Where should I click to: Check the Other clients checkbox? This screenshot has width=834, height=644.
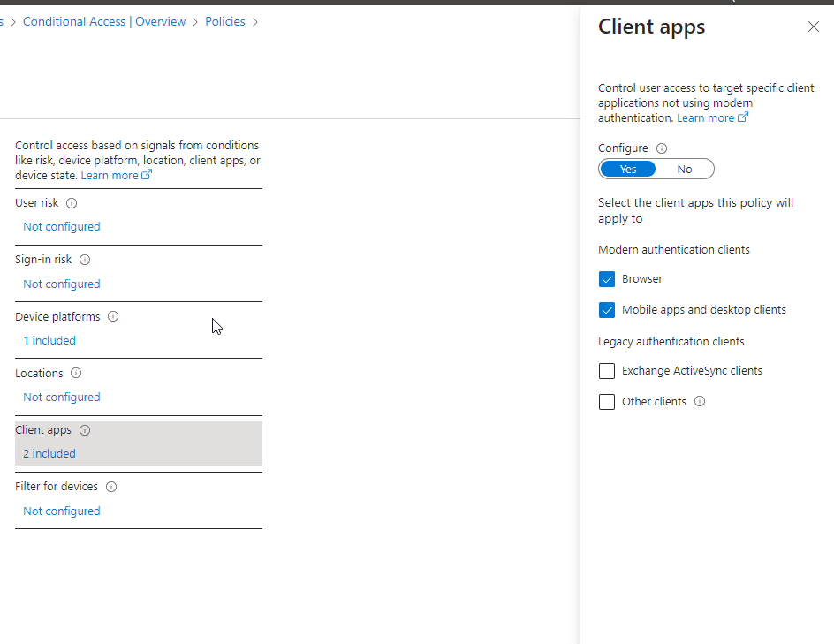pos(607,401)
